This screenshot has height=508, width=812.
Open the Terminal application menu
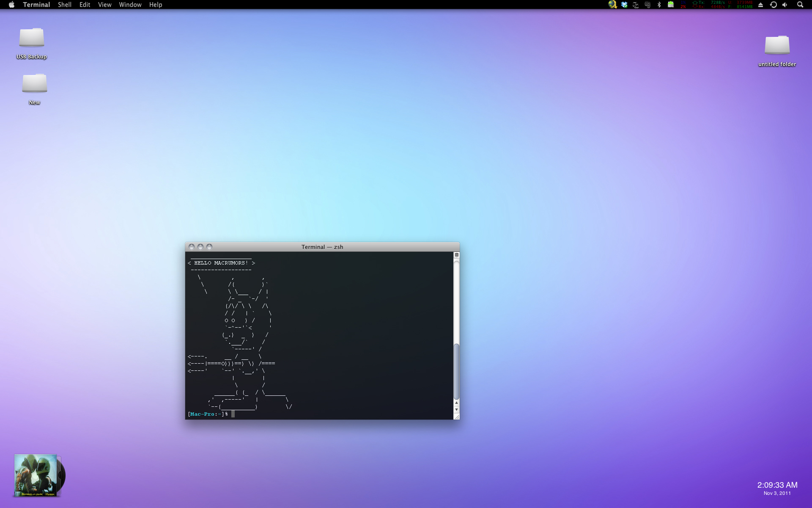[36, 5]
